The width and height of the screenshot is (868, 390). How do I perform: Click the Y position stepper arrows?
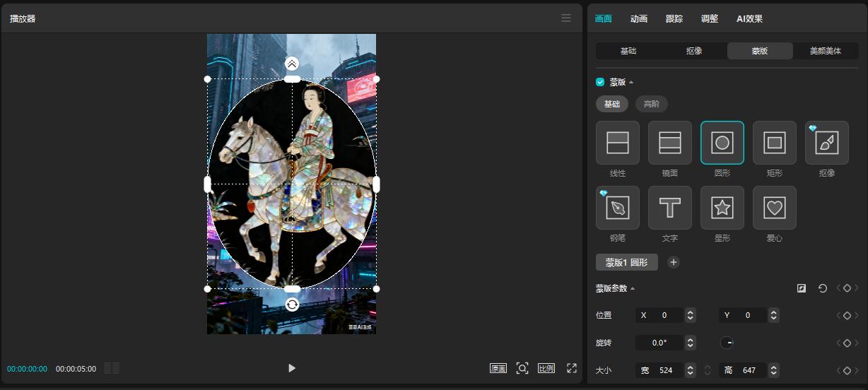(774, 316)
